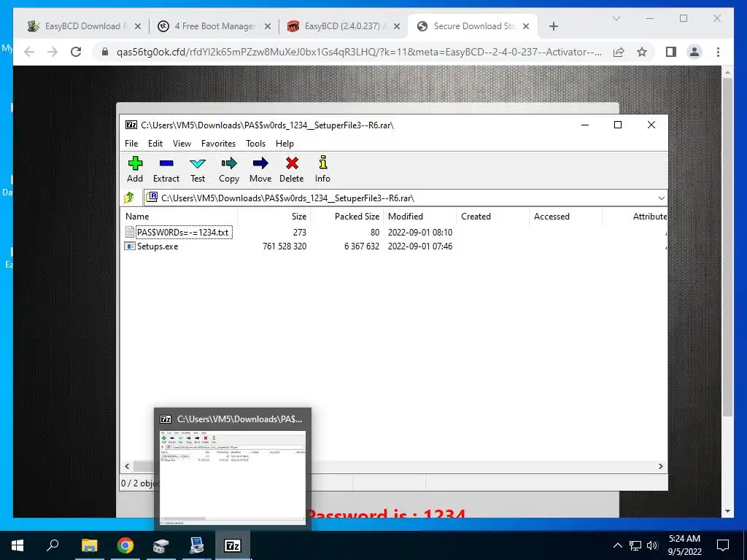
Task: Sort files by Modified column
Action: tap(419, 216)
